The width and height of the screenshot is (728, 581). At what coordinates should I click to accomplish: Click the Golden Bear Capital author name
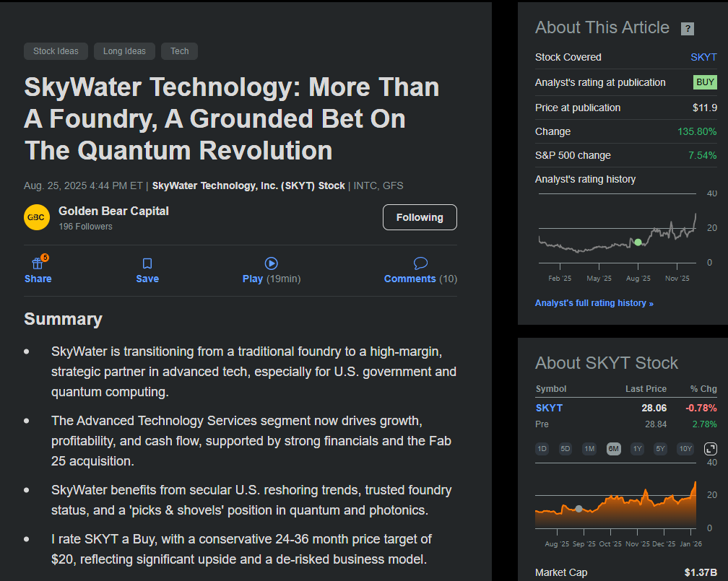(114, 211)
